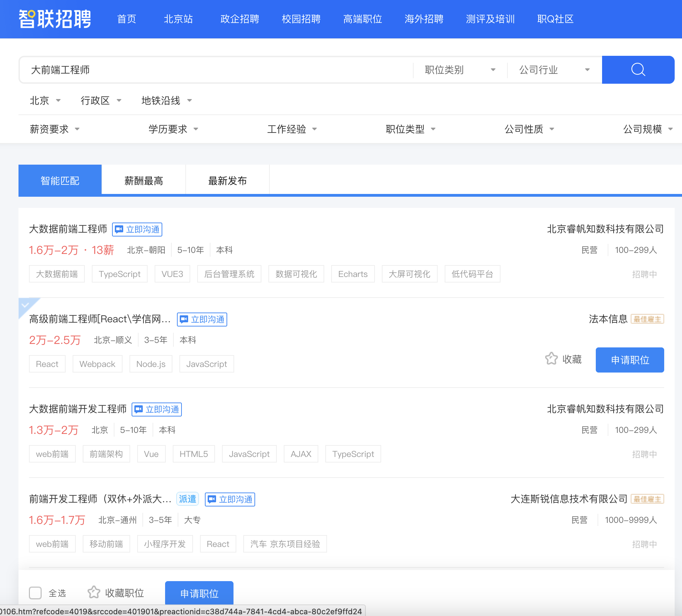The image size is (682, 616).
Task: Open company link 大连斯锐信息技术有限公司
Action: click(569, 499)
